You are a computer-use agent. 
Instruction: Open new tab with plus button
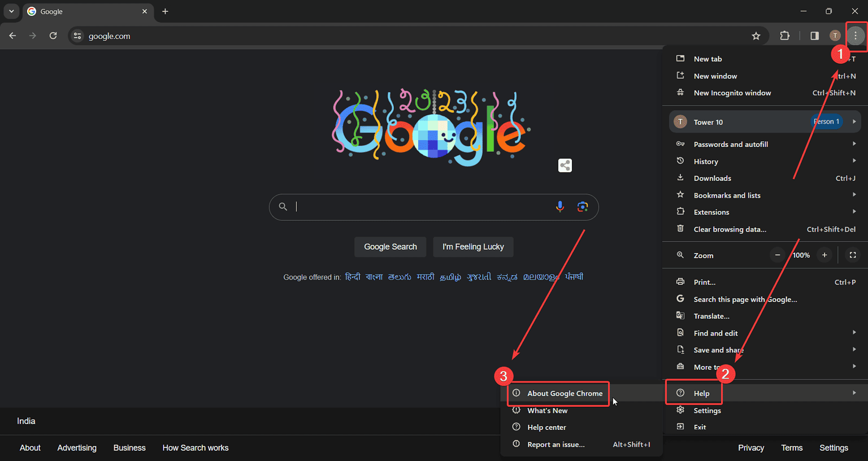click(165, 11)
